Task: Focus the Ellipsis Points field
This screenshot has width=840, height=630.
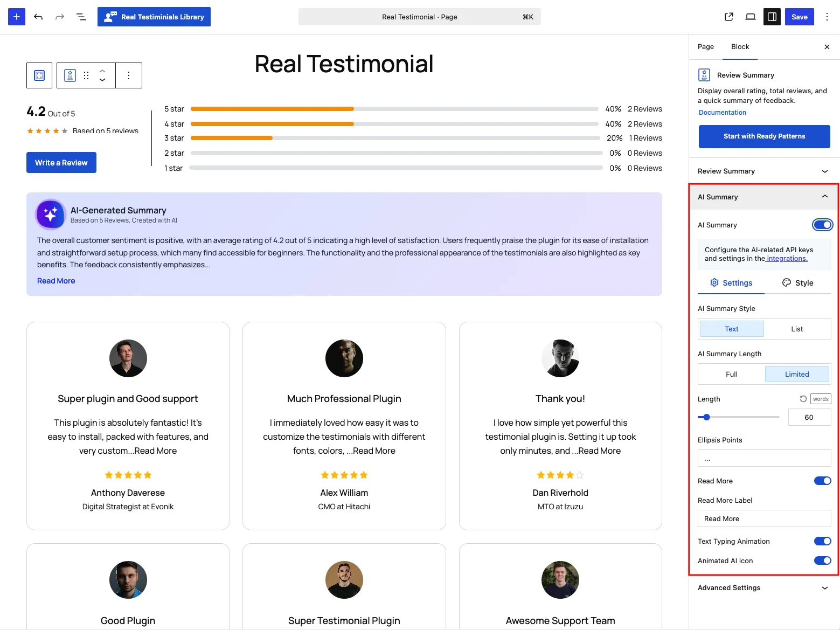Action: (764, 458)
